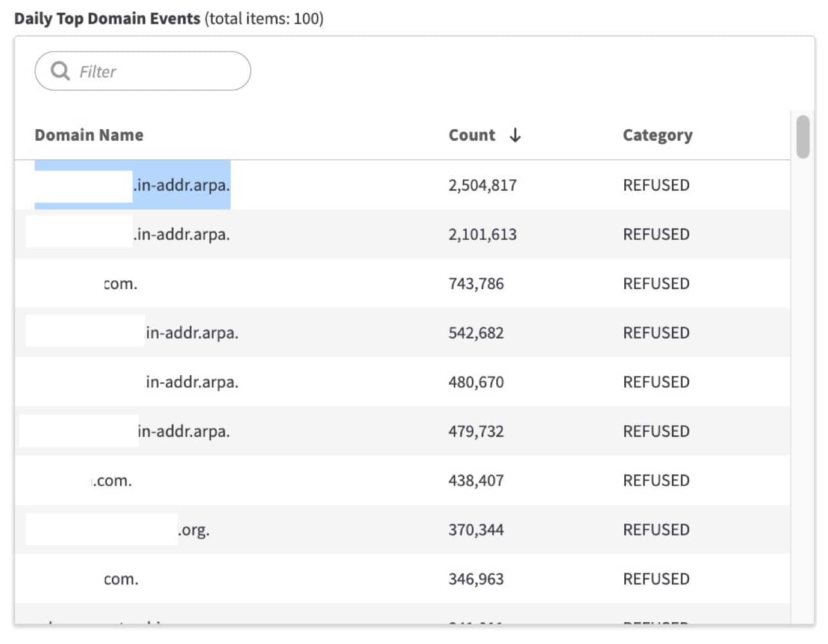Click REFUSED in the 2,504,817 row

[x=656, y=185]
